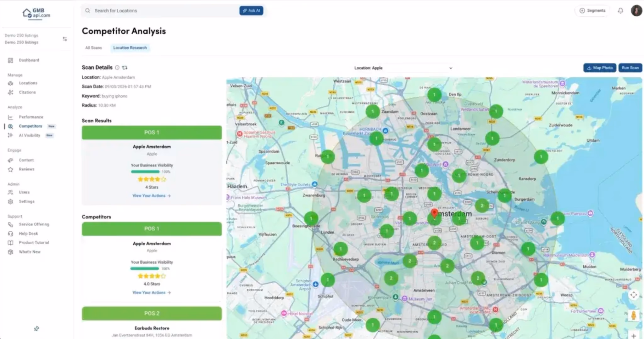Click the green marker at Zaandam
Image resolution: width=644 pixels, height=339 pixels.
373,111
